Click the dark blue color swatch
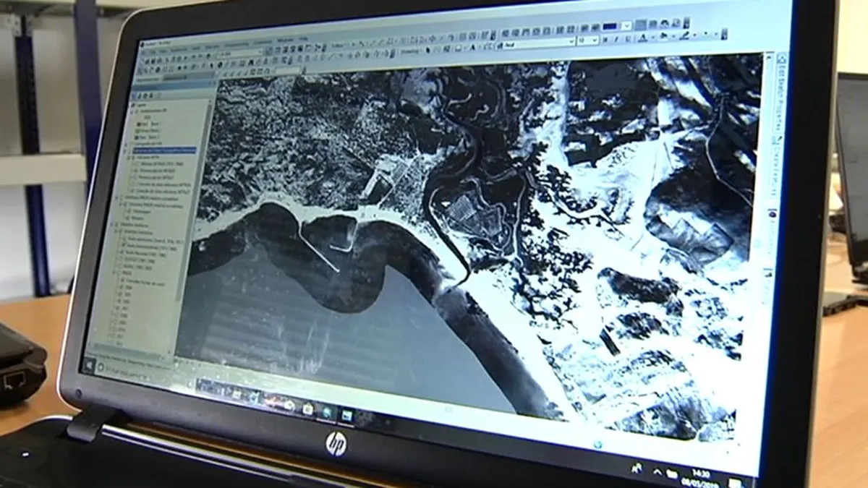868x488 pixels. 610,26
